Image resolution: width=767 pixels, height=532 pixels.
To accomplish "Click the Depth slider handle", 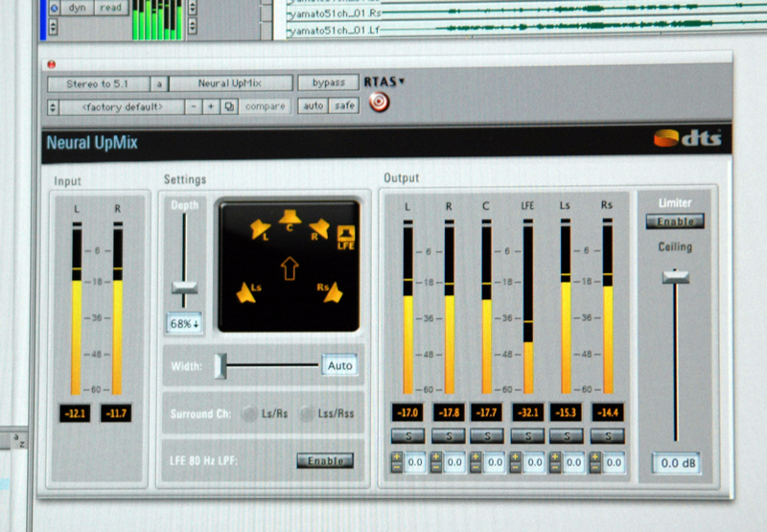I will (x=183, y=288).
